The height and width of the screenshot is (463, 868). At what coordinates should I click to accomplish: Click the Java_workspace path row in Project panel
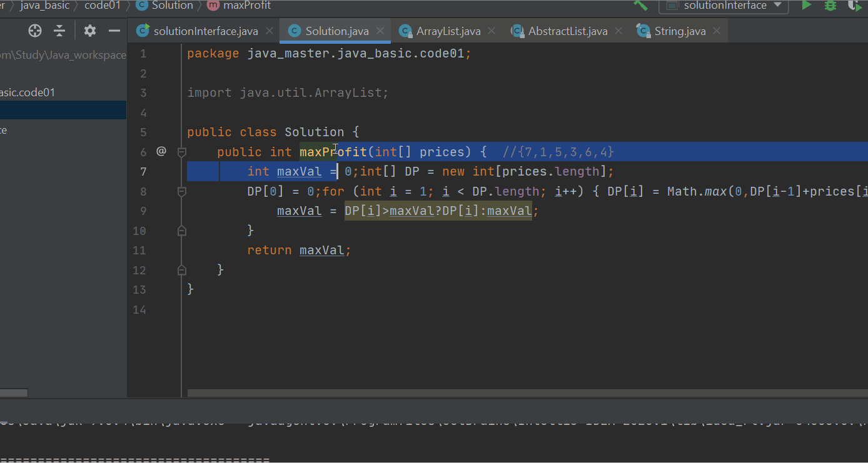tap(63, 55)
